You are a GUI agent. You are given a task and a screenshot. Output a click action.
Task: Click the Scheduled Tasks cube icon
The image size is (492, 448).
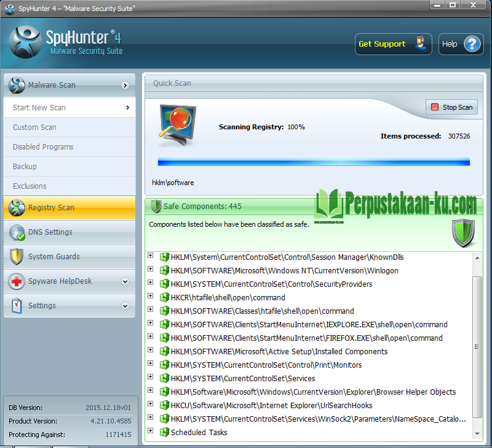pos(164,433)
